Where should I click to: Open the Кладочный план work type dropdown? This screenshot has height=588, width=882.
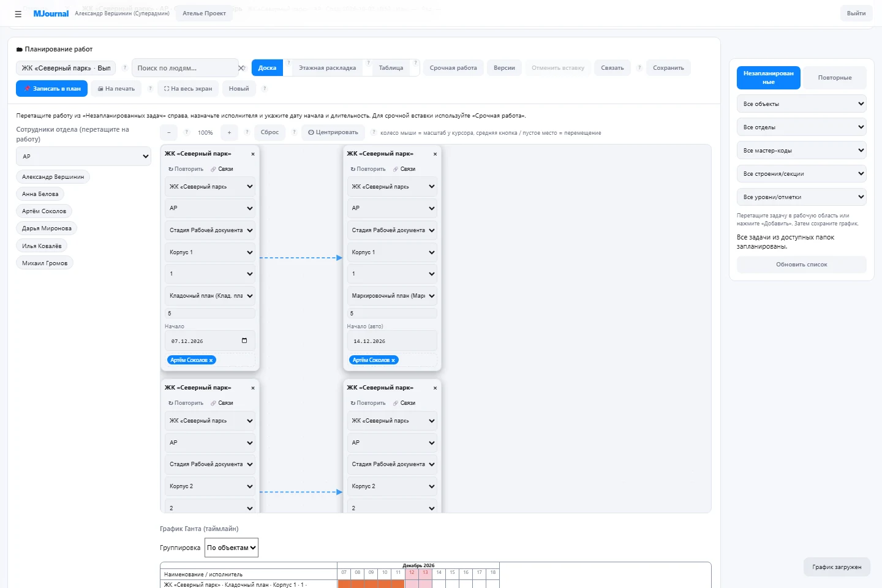[210, 296]
